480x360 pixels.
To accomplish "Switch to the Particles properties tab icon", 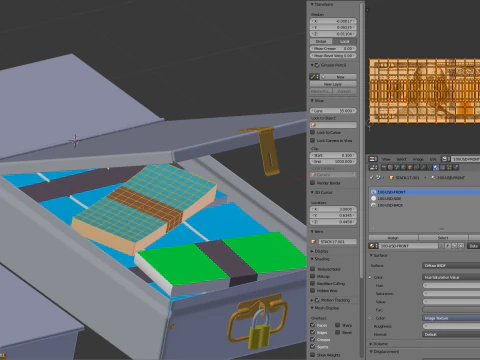I will click(x=449, y=167).
